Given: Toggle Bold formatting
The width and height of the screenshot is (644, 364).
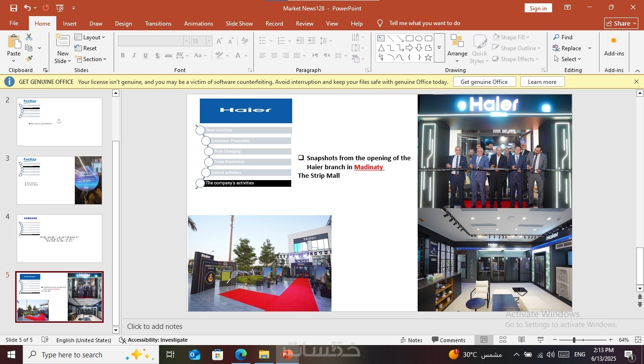Looking at the screenshot, I should point(123,55).
